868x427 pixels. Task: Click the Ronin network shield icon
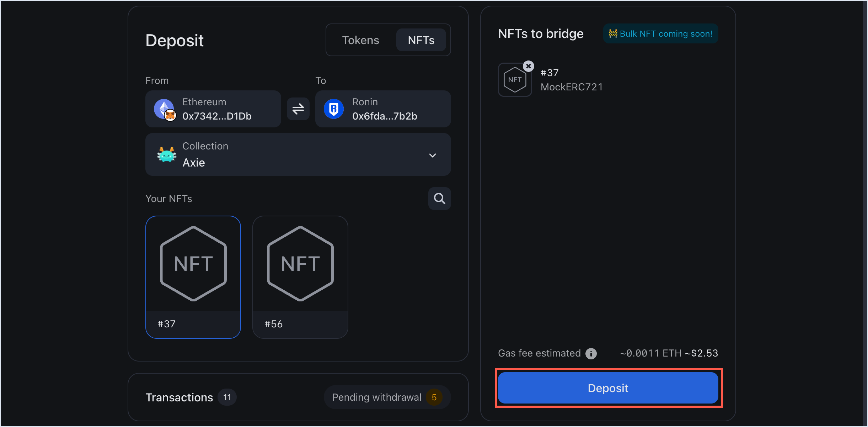point(333,109)
